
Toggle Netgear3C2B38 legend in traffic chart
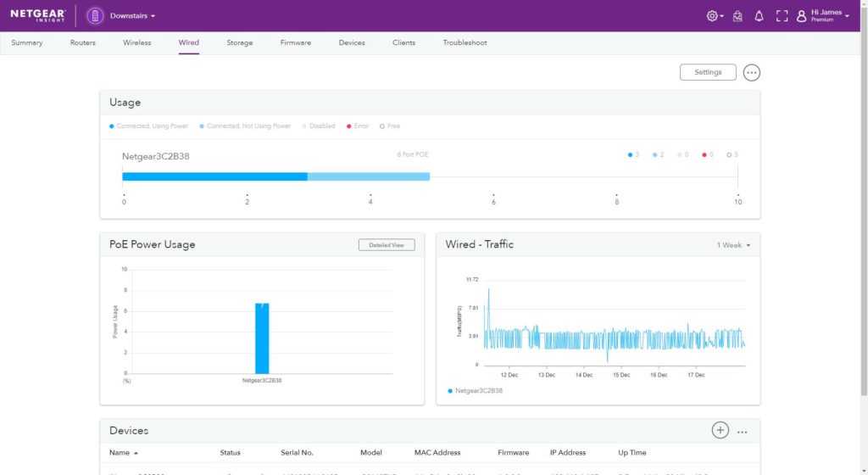[477, 390]
